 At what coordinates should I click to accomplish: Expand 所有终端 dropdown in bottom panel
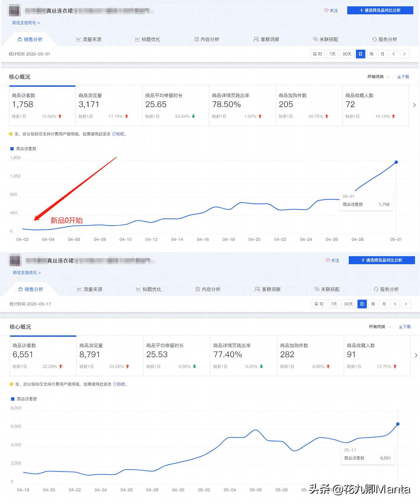(380, 327)
